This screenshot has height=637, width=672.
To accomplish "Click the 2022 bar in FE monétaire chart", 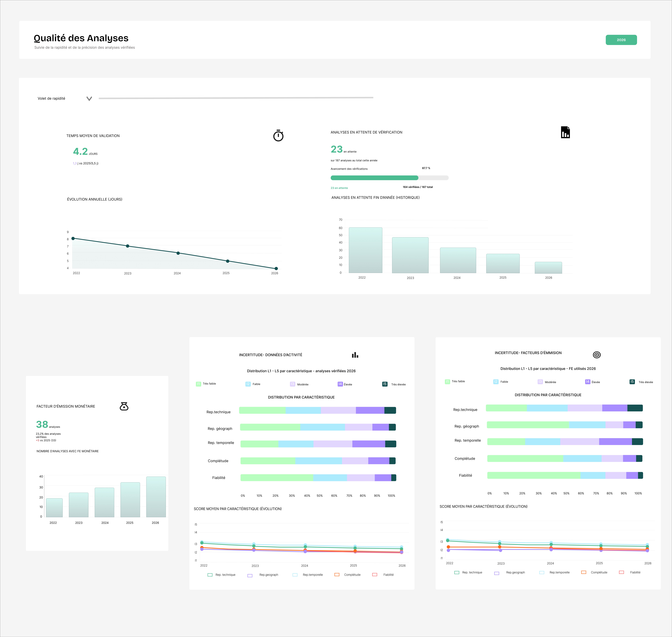I will coord(54,508).
